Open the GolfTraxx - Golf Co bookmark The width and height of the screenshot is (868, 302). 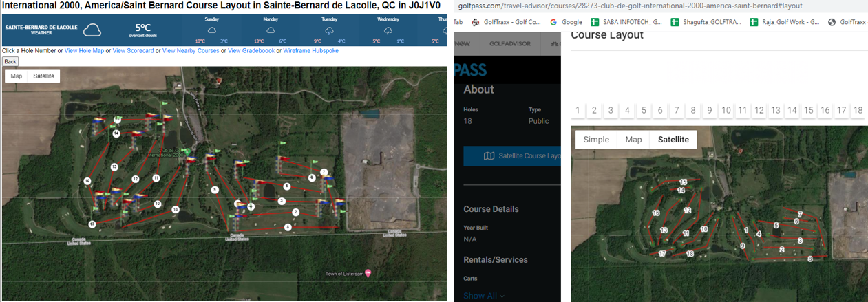507,22
